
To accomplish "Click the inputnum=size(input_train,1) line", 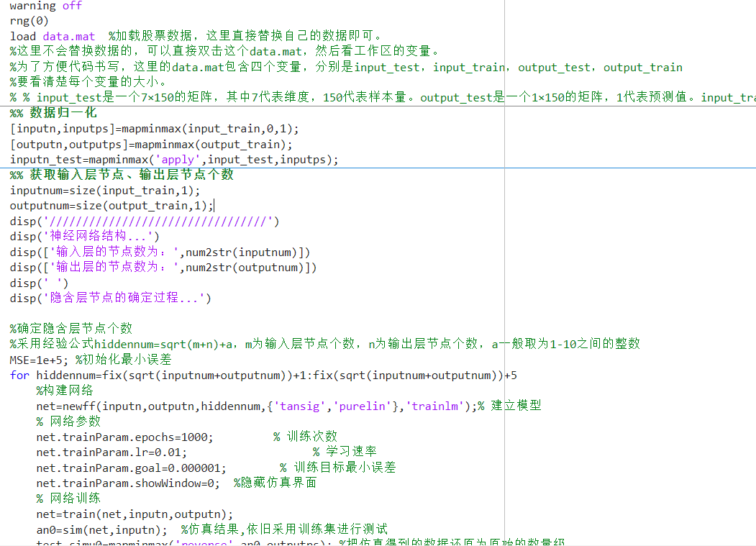I will coord(105,191).
